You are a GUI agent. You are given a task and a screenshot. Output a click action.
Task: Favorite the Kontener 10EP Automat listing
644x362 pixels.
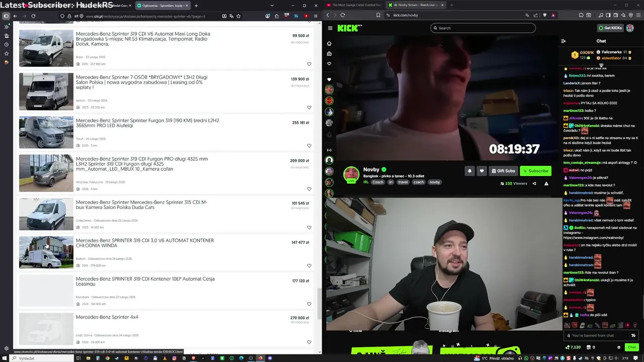[309, 304]
